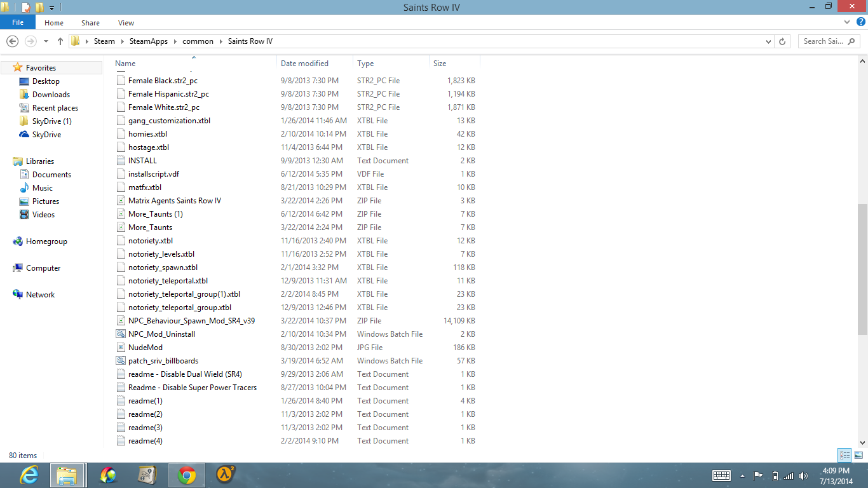The height and width of the screenshot is (488, 868).
Task: Click the File Explorer taskbar icon
Action: pyautogui.click(x=67, y=475)
